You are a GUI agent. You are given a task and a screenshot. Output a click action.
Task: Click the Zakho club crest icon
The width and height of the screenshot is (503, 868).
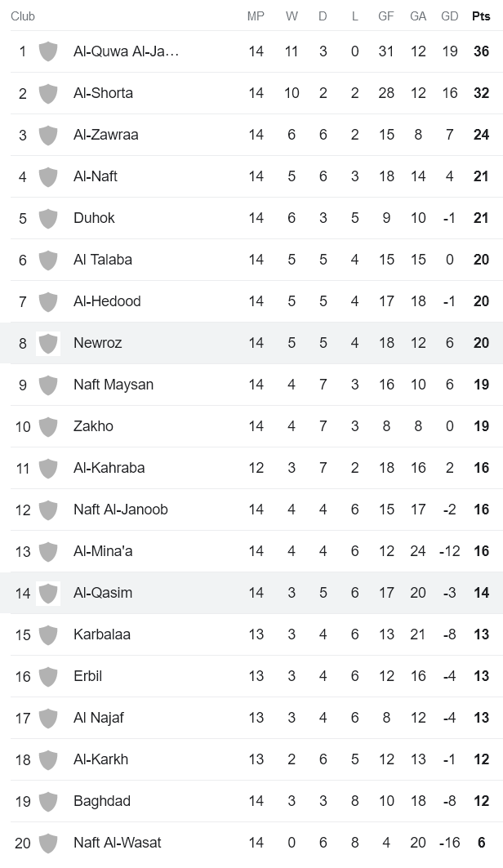48,426
